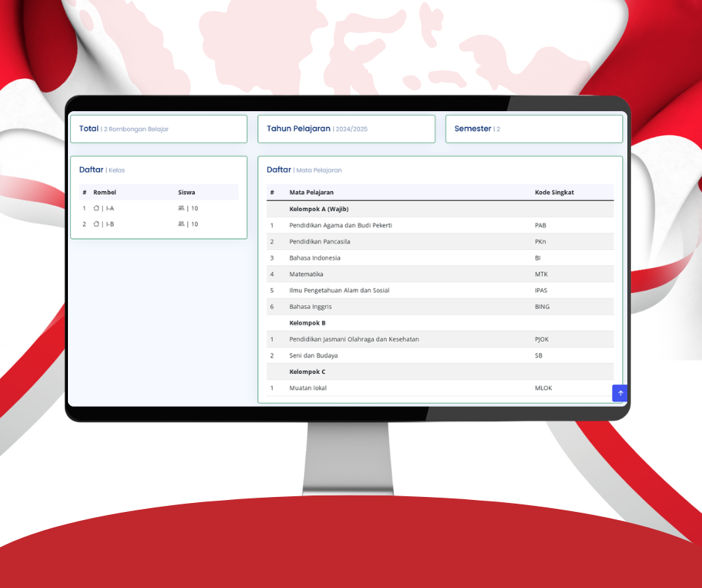Click the Rombel column header
The width and height of the screenshot is (702, 588).
tap(105, 193)
